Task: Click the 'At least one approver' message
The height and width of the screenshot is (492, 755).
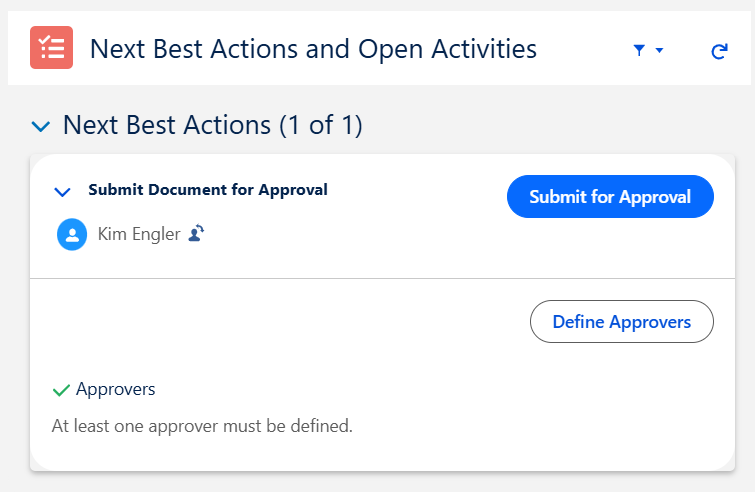Action: coord(202,426)
